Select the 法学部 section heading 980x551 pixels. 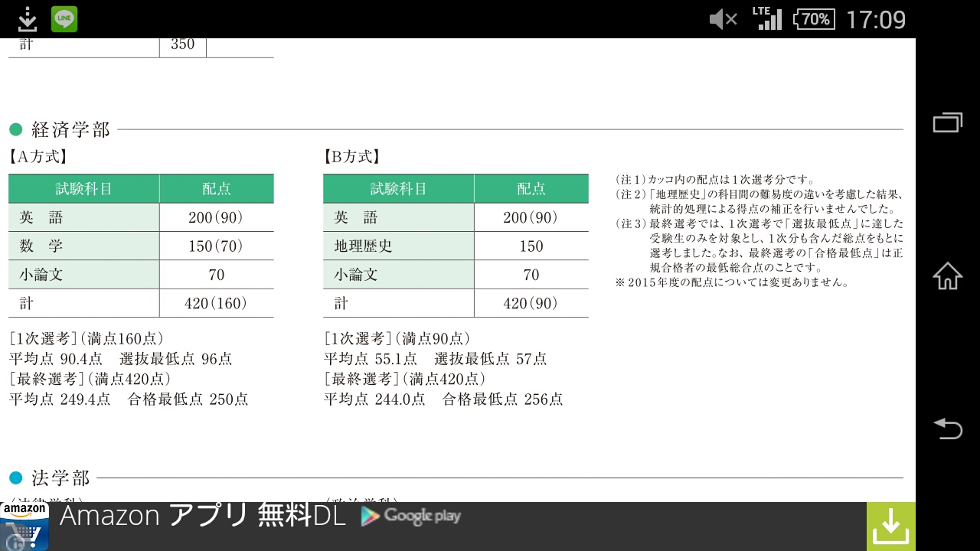(60, 478)
